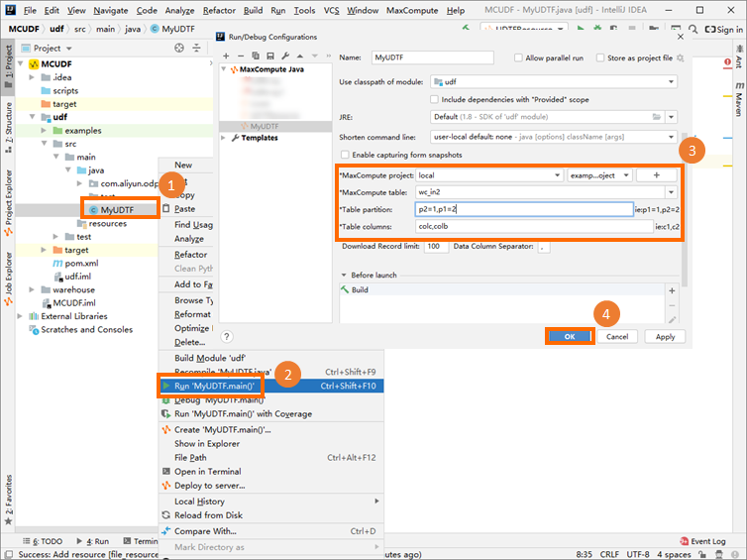Add MaxCompute project with plus button
The image size is (747, 560).
[656, 175]
